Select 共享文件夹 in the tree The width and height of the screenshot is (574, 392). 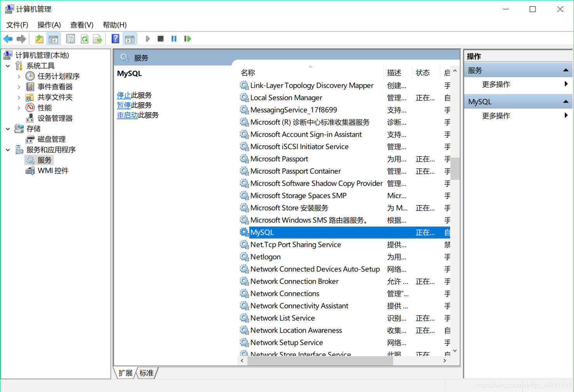55,97
